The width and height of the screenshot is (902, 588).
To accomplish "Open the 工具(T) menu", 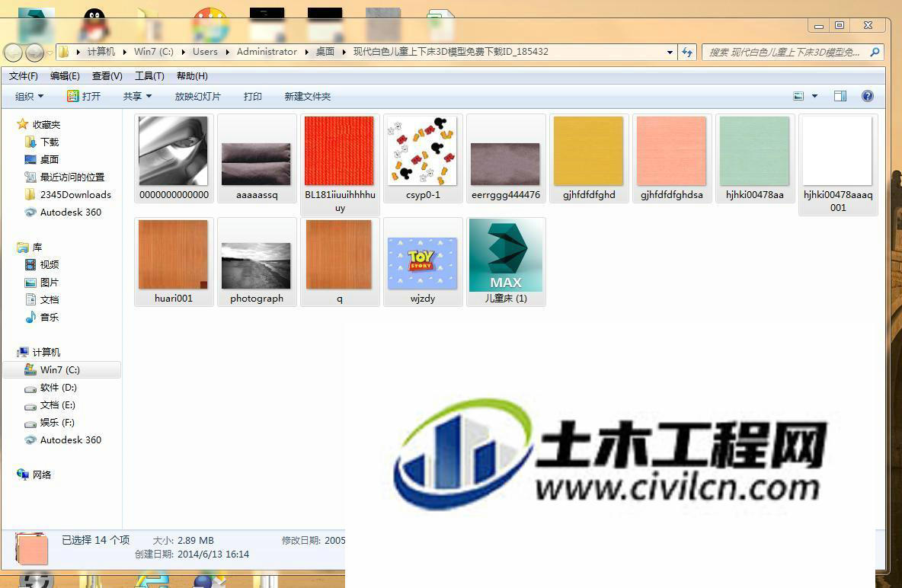I will pos(149,76).
